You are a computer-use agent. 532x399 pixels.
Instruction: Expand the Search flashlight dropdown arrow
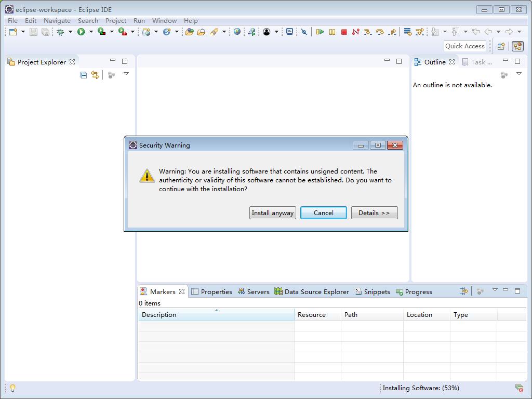224,32
